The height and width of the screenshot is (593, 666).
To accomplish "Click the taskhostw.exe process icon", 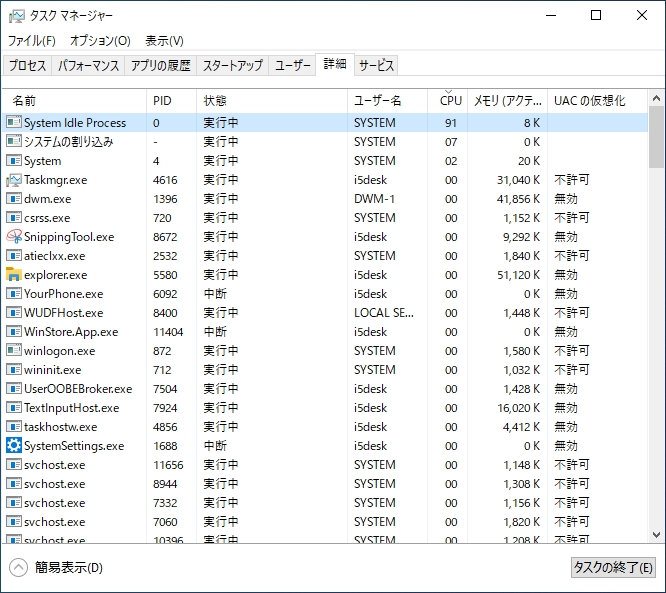I will pyautogui.click(x=14, y=426).
